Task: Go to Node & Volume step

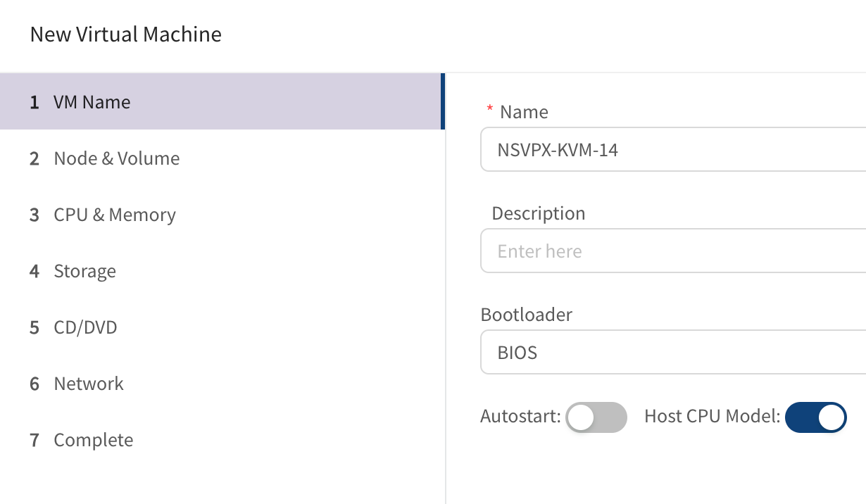Action: click(x=222, y=158)
